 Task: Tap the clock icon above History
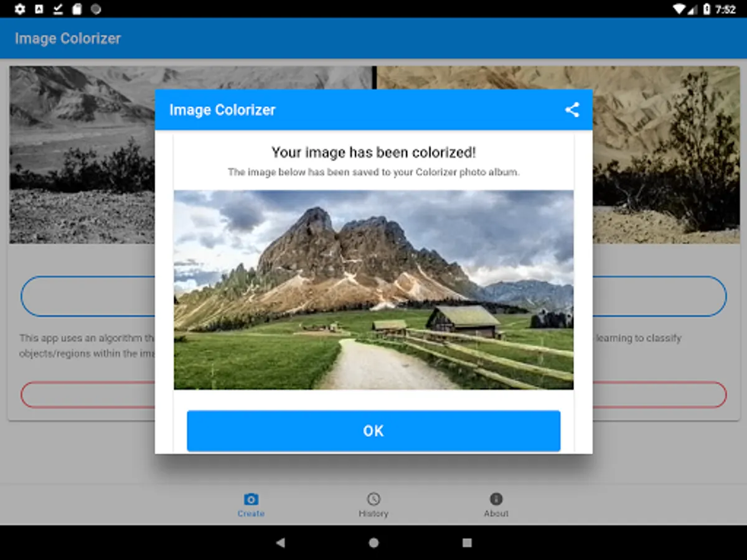[x=373, y=498]
